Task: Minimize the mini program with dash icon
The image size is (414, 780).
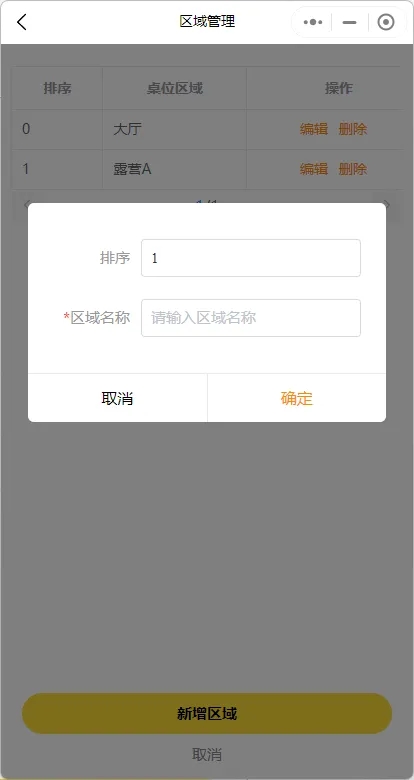Action: coord(350,22)
